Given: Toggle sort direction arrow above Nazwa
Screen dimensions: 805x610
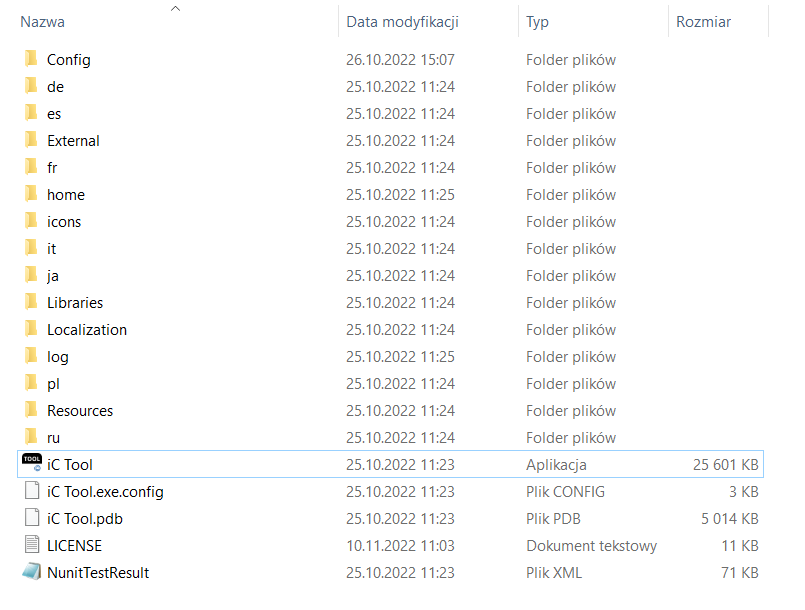Looking at the screenshot, I should click(176, 8).
